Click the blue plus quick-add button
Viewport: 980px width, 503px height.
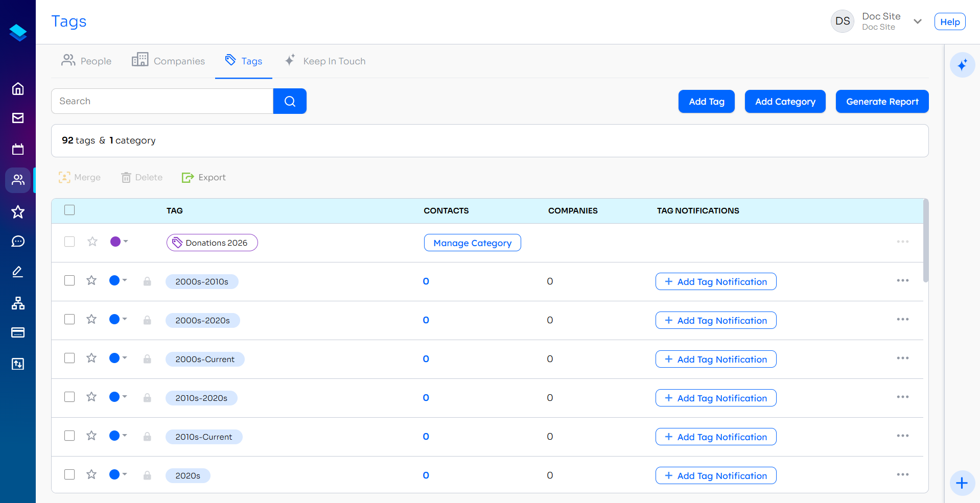(x=962, y=483)
